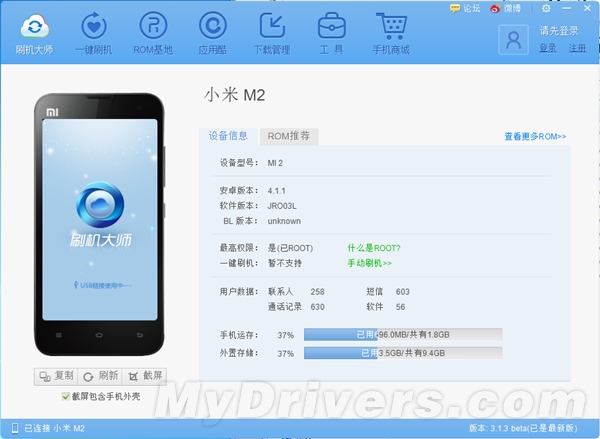This screenshot has width=600, height=439.
Task: Click 请先登录 prompt text
Action: coord(559,31)
